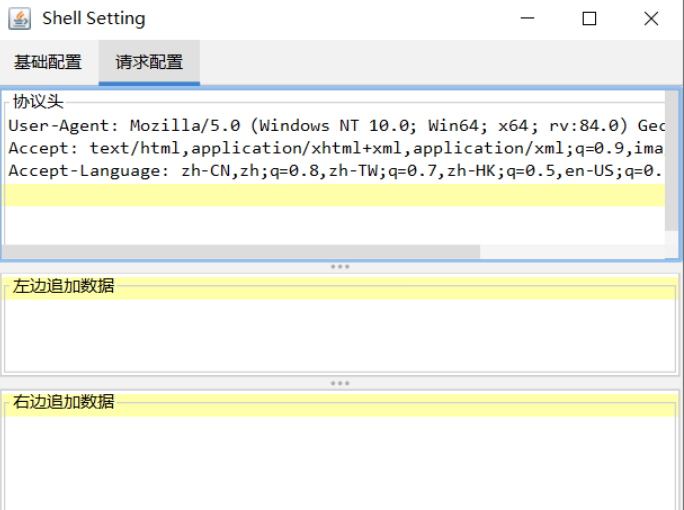This screenshot has height=510, width=684.
Task: Click the Java icon in title bar
Action: pyautogui.click(x=20, y=18)
